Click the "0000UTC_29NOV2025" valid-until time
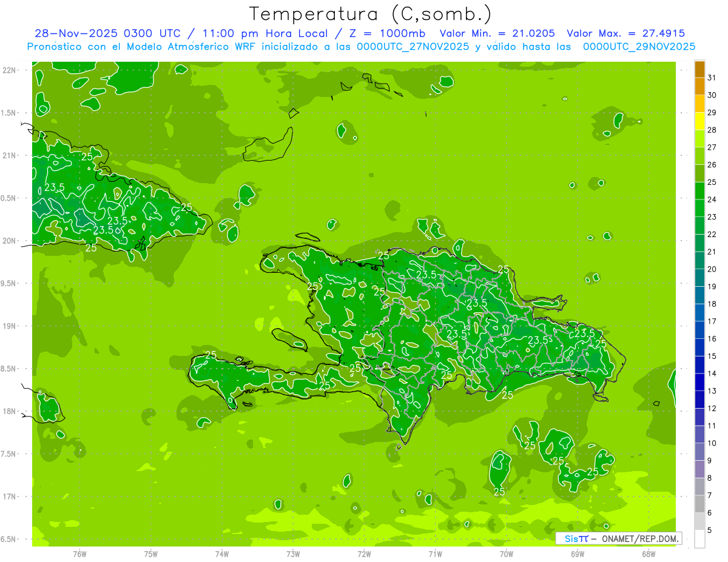Viewport: 728px width, 562px height. click(x=639, y=47)
